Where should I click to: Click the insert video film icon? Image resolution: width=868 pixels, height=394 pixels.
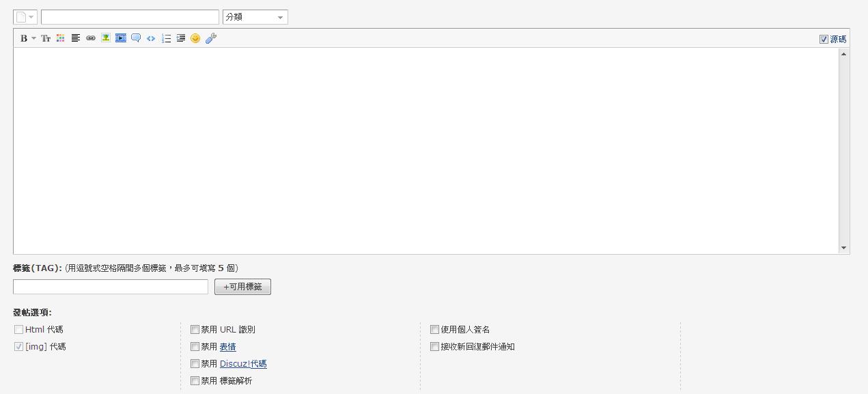(x=121, y=38)
